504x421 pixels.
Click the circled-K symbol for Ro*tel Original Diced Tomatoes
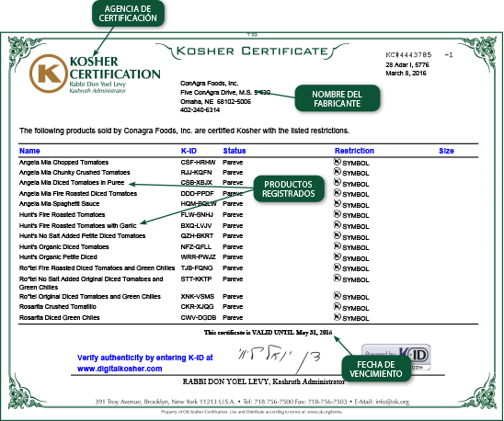[337, 296]
